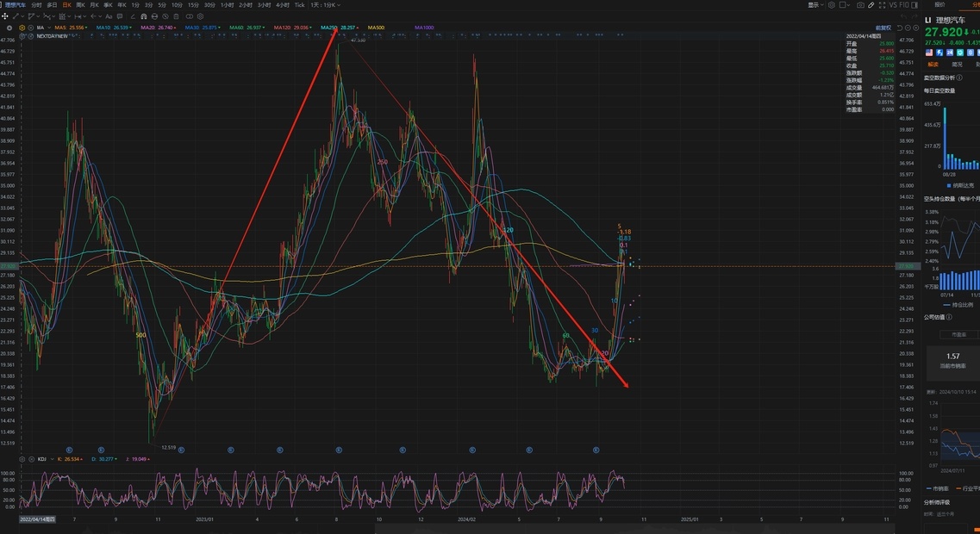This screenshot has width=980, height=534.
Task: Toggle the right sidebar panel icon
Action: [914, 5]
